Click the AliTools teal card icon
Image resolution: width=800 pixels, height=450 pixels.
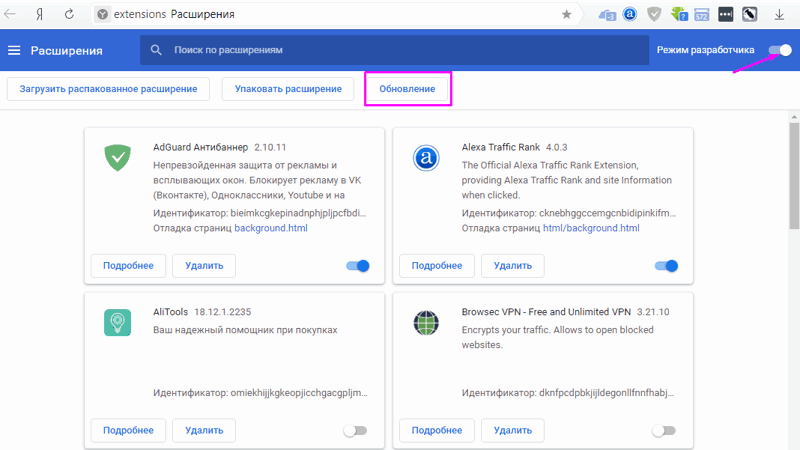pyautogui.click(x=118, y=322)
